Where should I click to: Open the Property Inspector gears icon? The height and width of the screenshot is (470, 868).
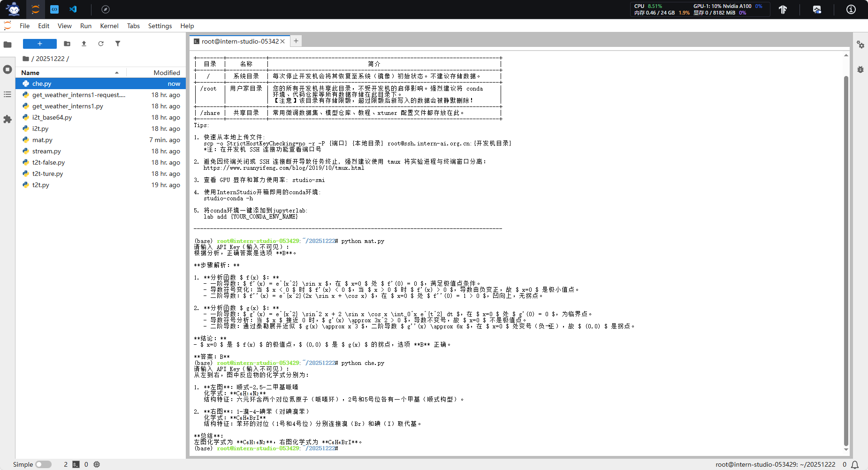pos(860,45)
